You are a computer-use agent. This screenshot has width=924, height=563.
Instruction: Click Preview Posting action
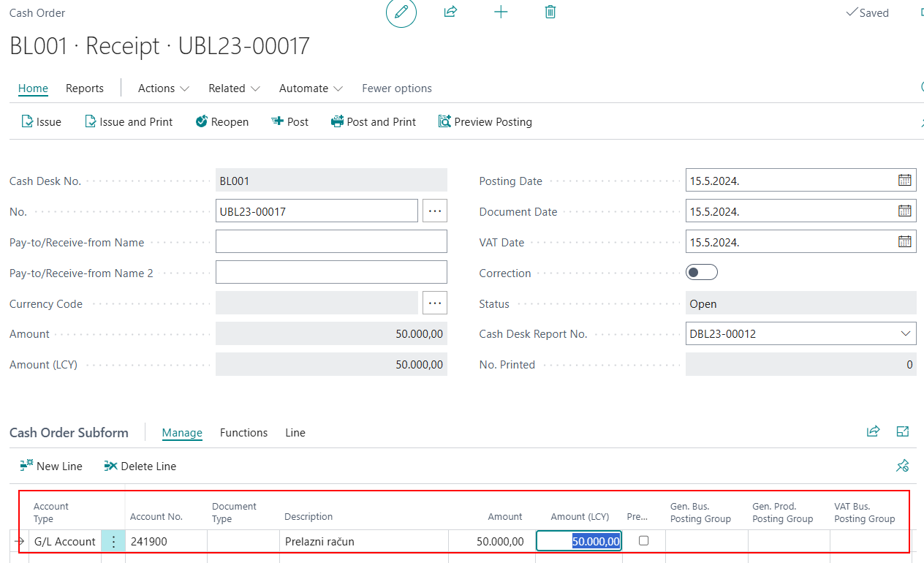point(485,122)
